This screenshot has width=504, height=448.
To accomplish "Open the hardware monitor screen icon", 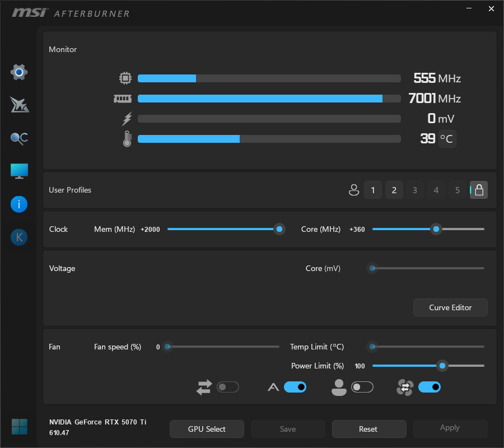I will click(19, 171).
